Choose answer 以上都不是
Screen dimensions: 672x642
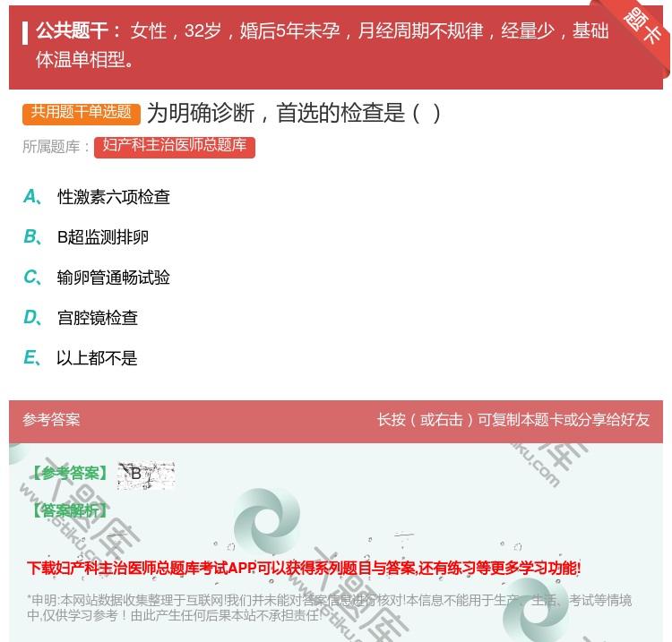point(97,358)
